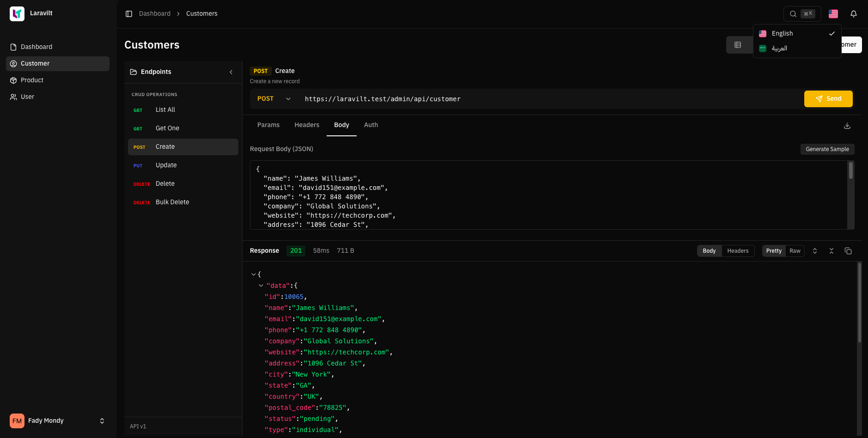This screenshot has width=868, height=438.
Task: Switch to the Headers request tab
Action: (x=307, y=125)
